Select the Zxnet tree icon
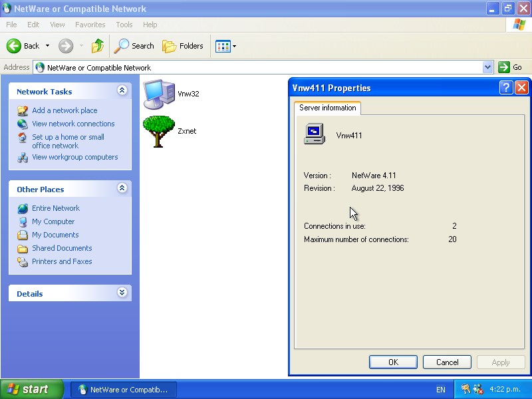The width and height of the screenshot is (532, 399). [x=159, y=131]
